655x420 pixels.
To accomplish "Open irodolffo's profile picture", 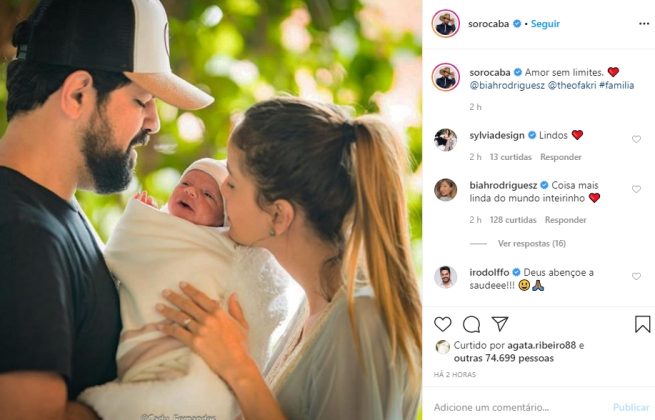I will (x=445, y=277).
